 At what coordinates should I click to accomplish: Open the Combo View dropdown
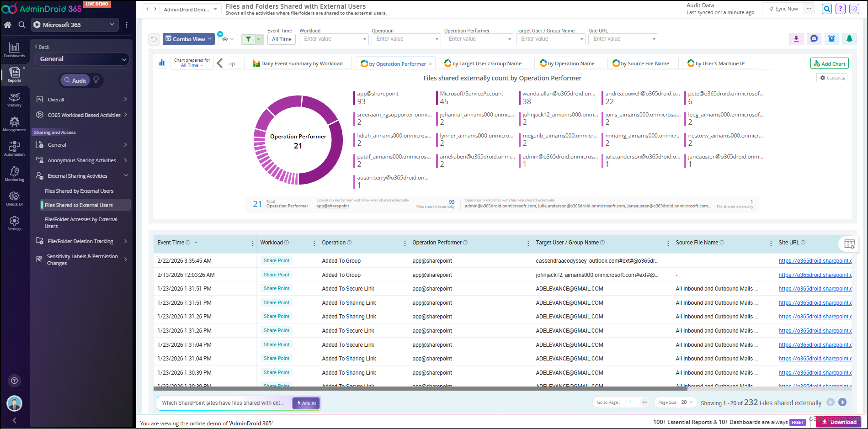click(x=189, y=39)
